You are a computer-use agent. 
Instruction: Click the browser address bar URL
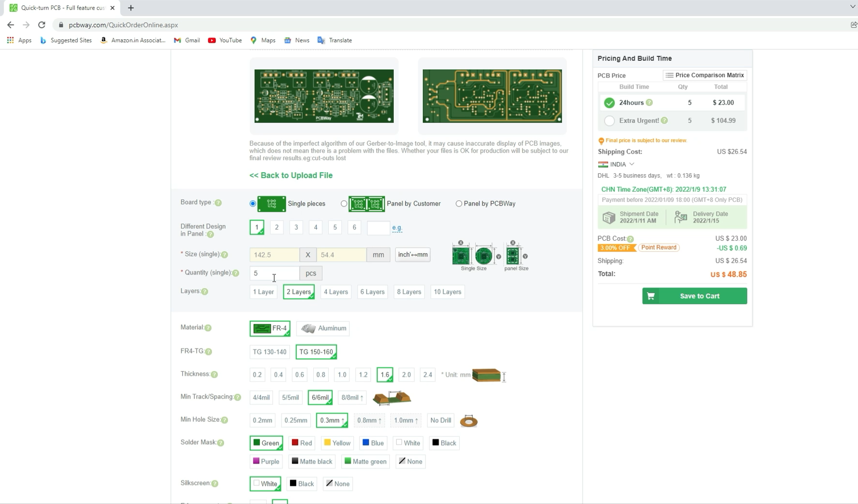click(x=123, y=25)
